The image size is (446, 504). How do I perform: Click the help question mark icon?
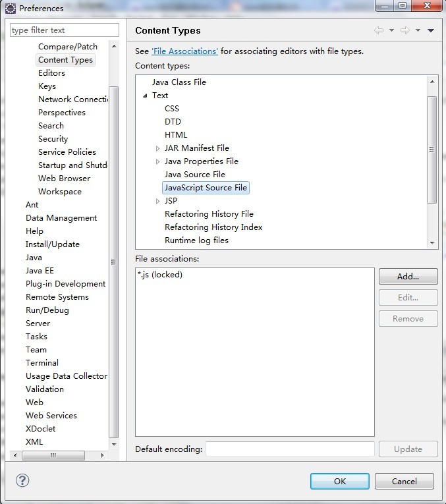click(22, 481)
